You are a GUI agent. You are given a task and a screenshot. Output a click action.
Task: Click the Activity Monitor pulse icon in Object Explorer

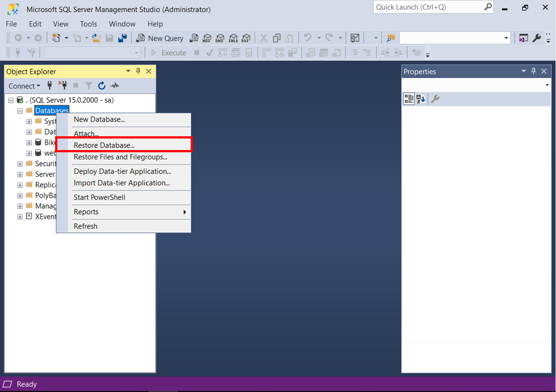[115, 86]
